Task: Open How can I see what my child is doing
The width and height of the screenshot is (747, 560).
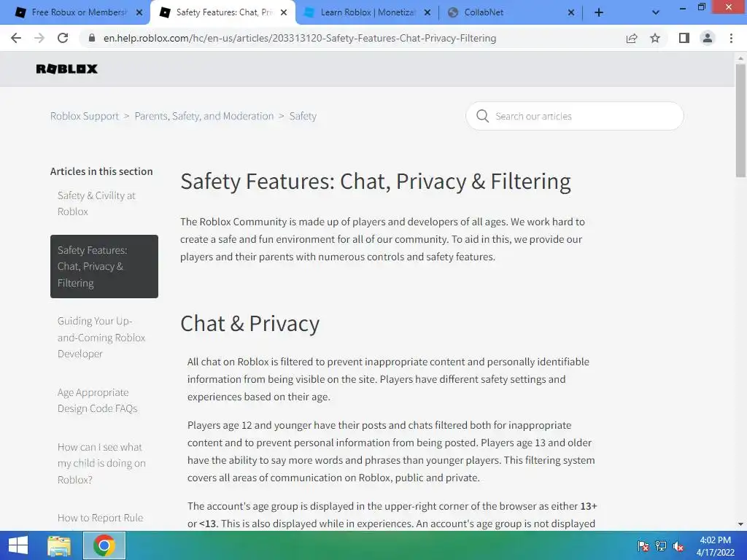Action: [x=101, y=463]
